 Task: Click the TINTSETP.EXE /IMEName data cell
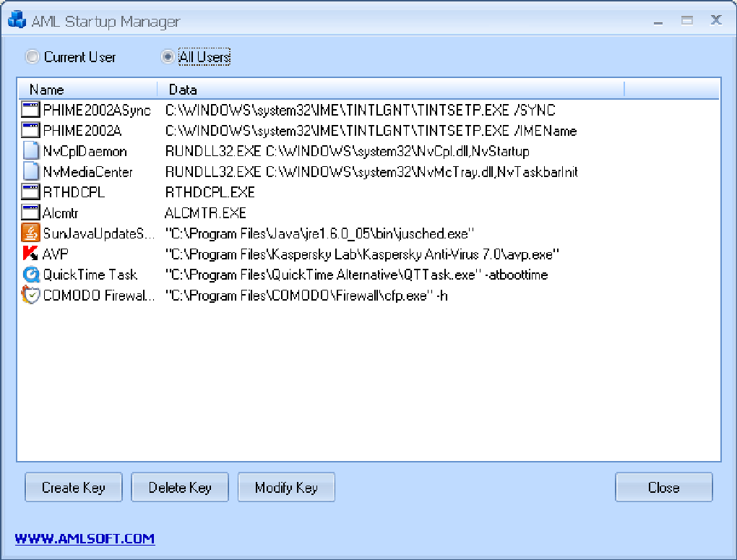coord(371,131)
